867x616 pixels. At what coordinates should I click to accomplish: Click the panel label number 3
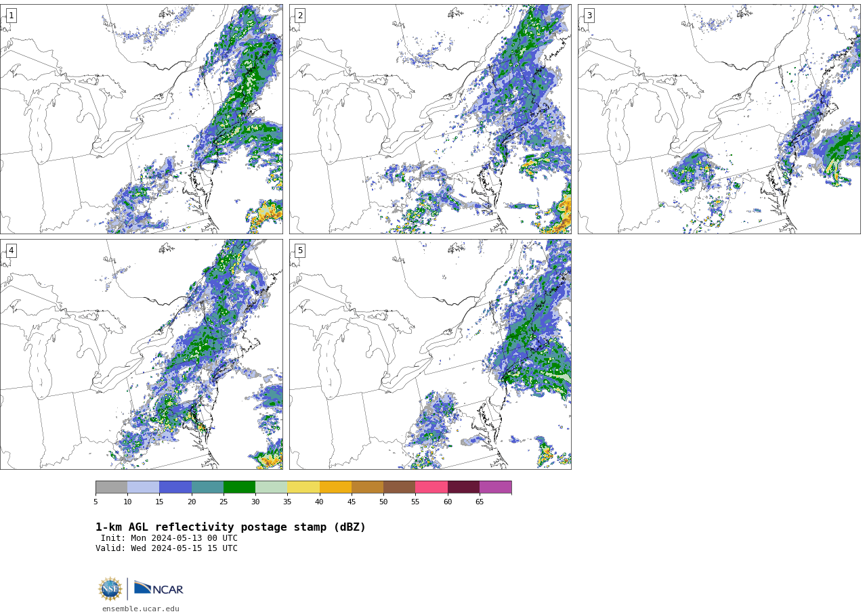coord(589,16)
